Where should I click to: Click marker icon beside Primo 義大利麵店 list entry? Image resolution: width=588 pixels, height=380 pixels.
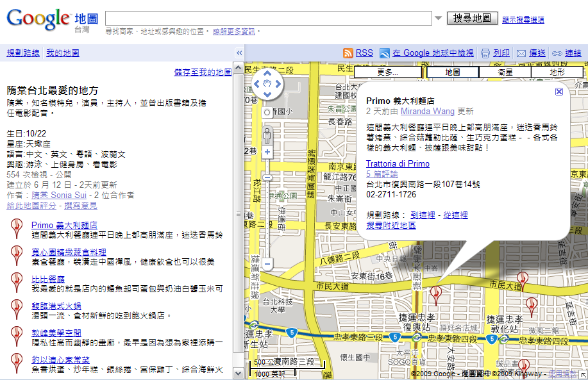point(16,228)
